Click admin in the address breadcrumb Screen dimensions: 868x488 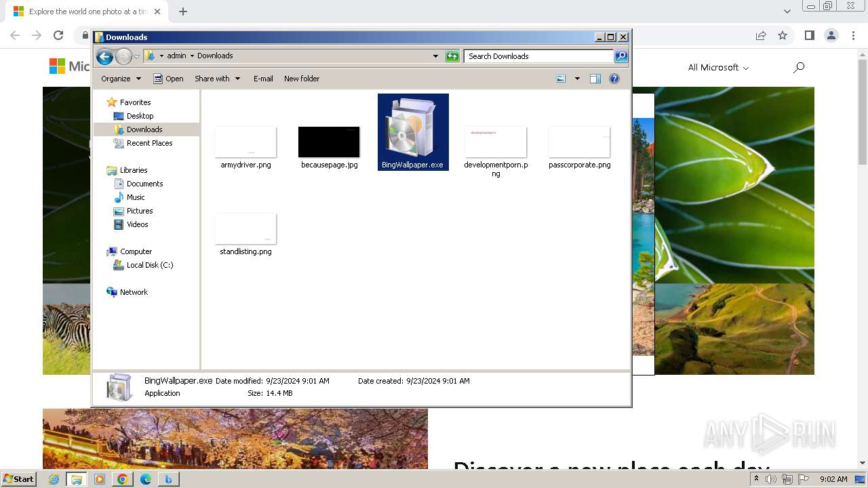176,56
